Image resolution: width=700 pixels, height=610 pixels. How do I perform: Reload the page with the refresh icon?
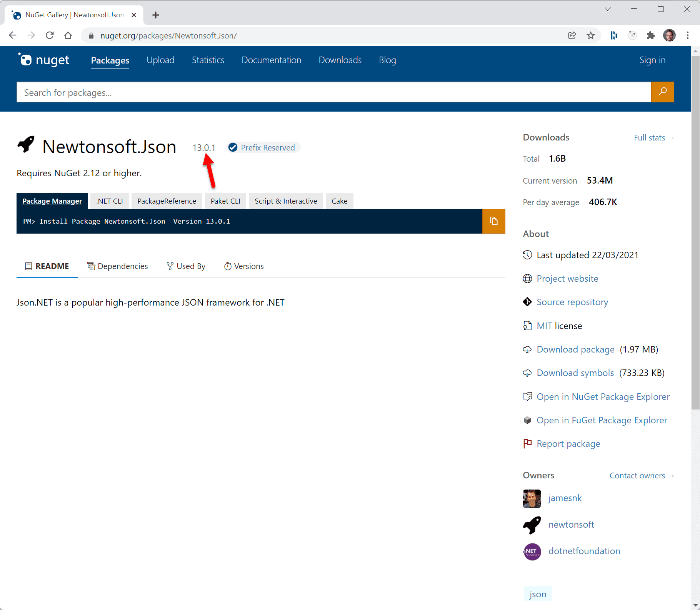[x=50, y=36]
